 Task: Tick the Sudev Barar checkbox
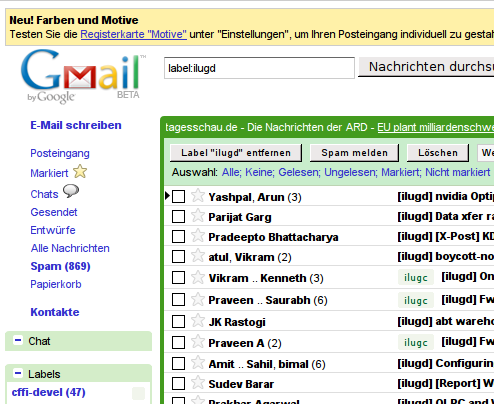[x=178, y=384]
